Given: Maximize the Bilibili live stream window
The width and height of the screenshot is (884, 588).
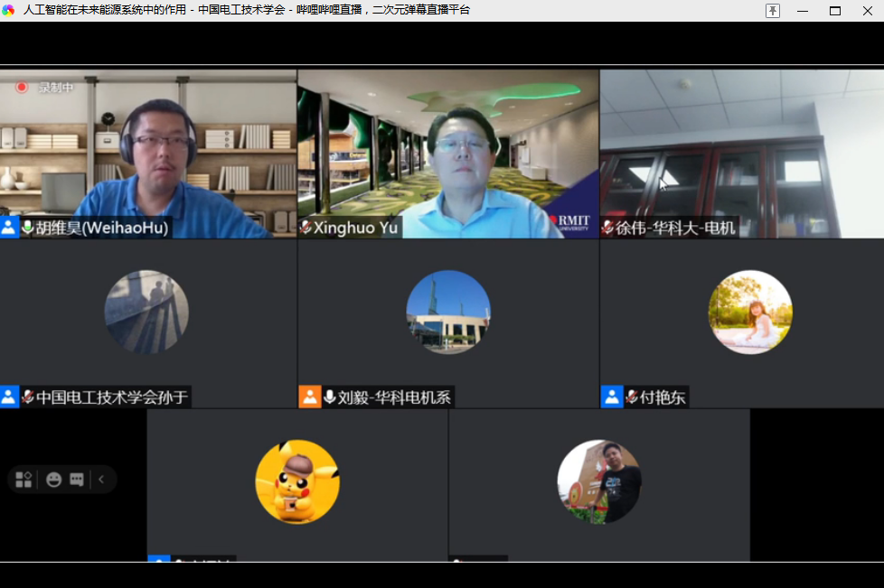Looking at the screenshot, I should [x=835, y=11].
